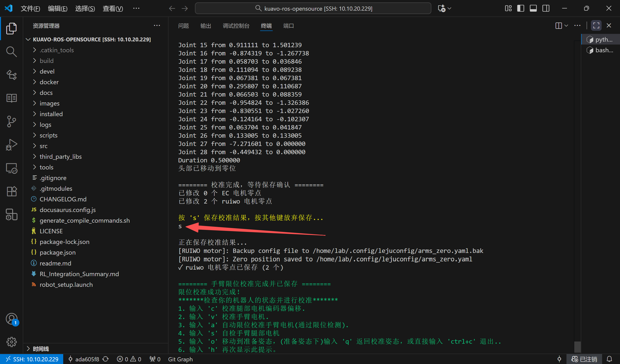Toggle the primary side bar visibility
The height and width of the screenshot is (364, 620).
pyautogui.click(x=520, y=8)
